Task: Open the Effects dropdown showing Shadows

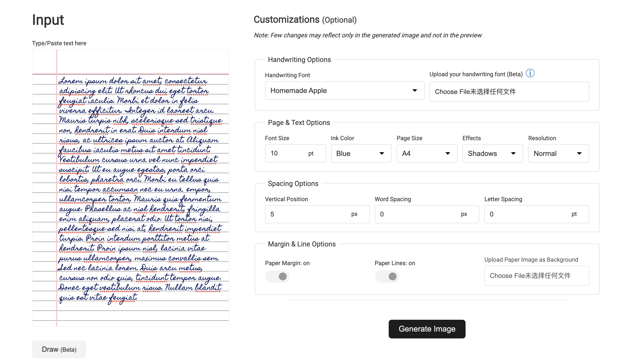Action: [x=492, y=153]
